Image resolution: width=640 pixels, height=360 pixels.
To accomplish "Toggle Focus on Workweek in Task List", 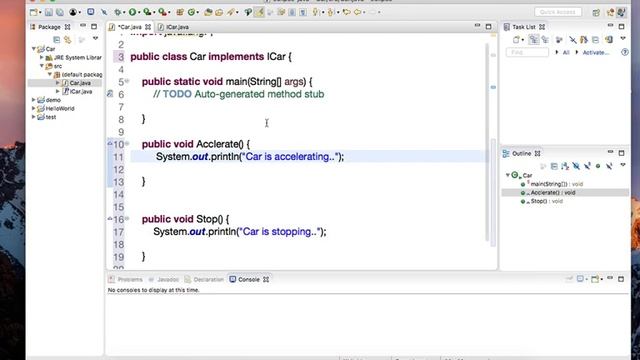I will [x=559, y=40].
